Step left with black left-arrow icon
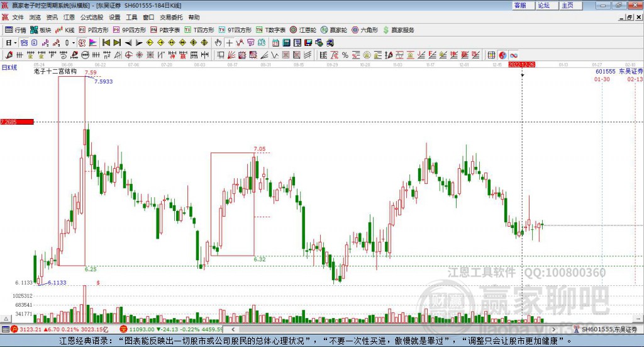 point(128,43)
